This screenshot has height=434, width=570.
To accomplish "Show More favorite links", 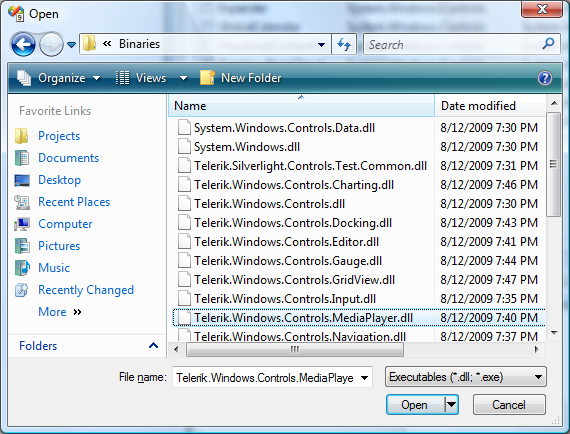I will pos(60,312).
